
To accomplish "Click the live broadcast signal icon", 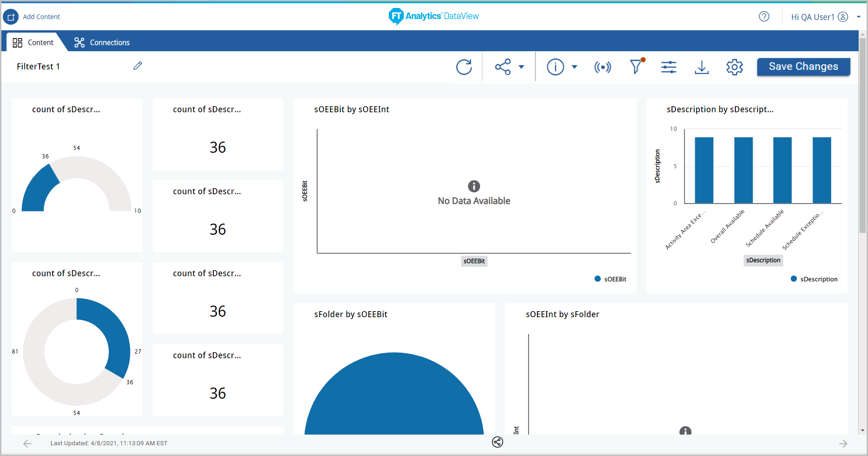I will [x=603, y=67].
